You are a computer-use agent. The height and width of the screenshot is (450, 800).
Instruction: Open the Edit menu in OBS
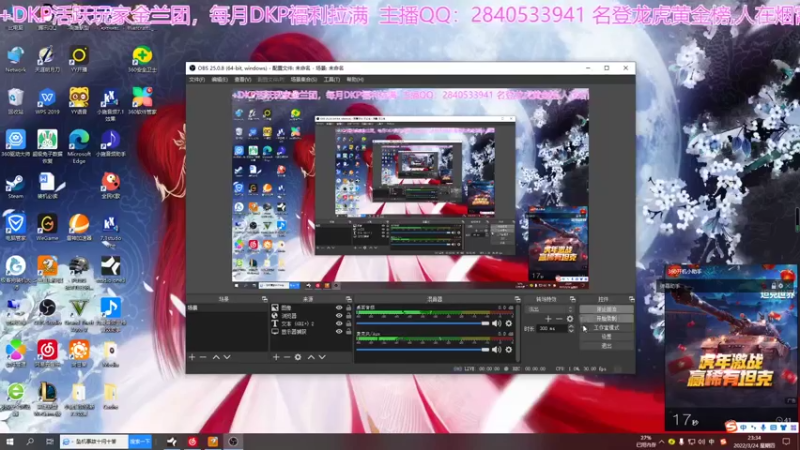pyautogui.click(x=219, y=80)
